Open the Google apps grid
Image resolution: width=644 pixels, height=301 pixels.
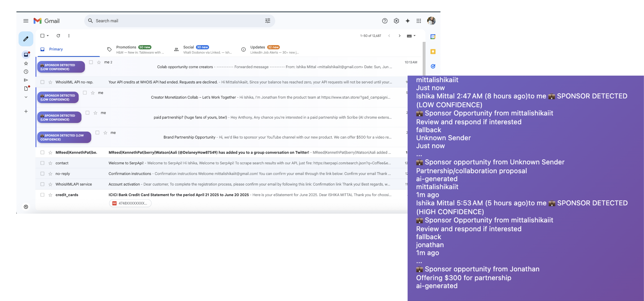click(418, 21)
